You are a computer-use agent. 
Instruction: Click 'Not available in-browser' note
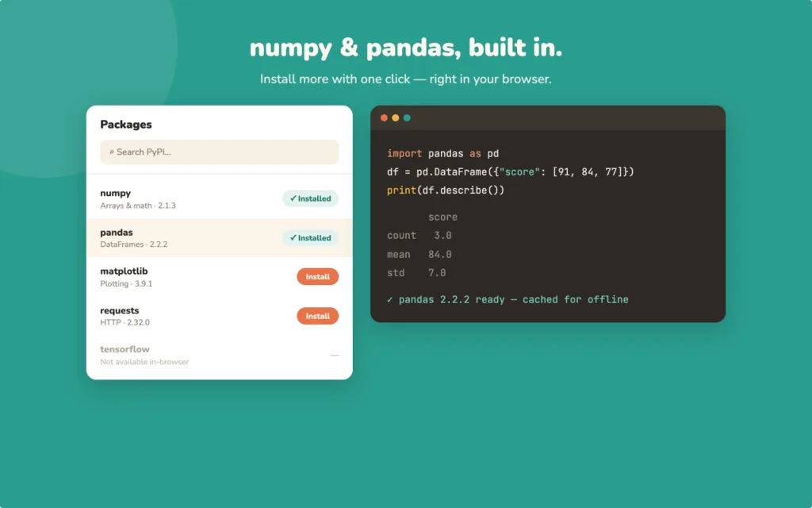click(x=144, y=362)
